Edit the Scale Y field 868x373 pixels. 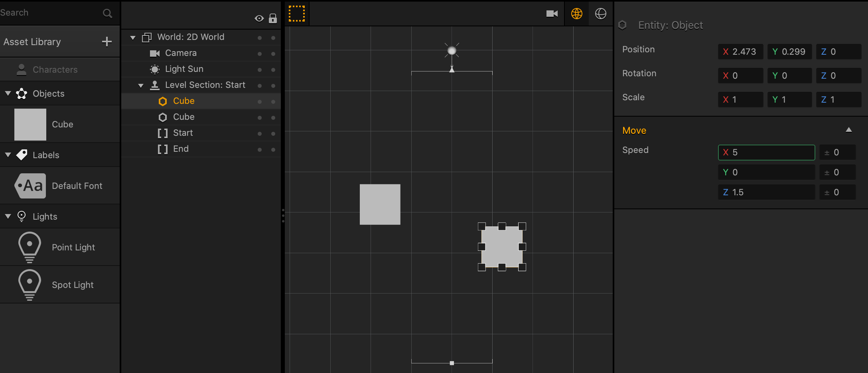click(x=790, y=99)
